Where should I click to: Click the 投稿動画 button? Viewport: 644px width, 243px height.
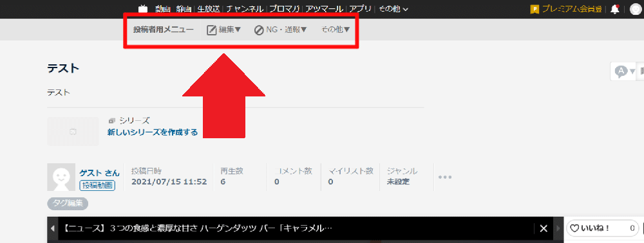tap(97, 185)
